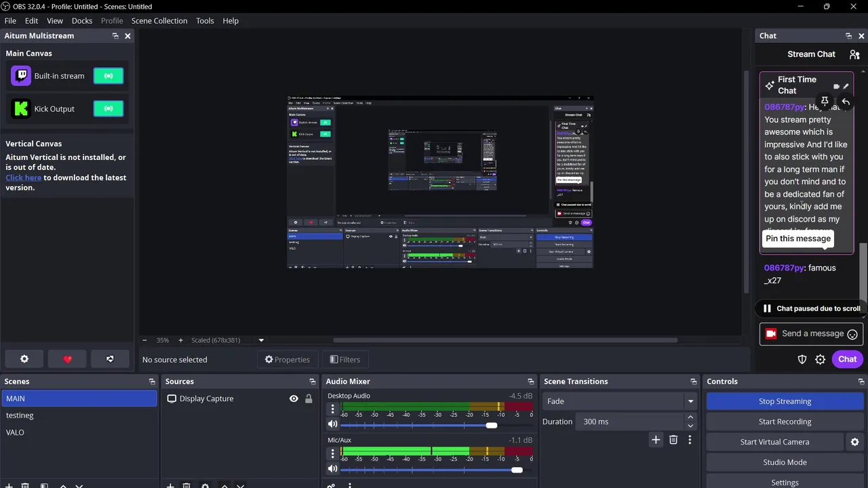Open the File menu
The height and width of the screenshot is (488, 868).
(10, 21)
